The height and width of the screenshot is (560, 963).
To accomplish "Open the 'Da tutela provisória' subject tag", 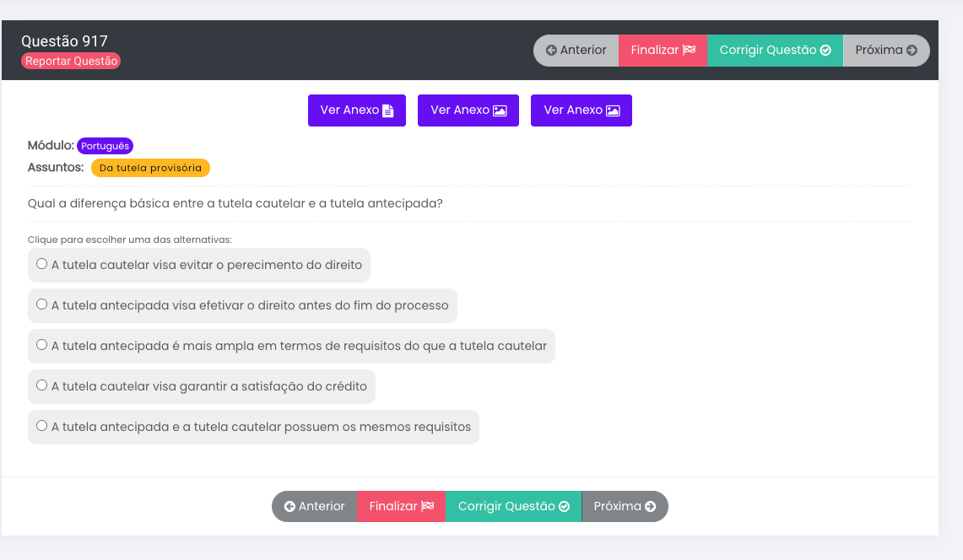I will 150,168.
